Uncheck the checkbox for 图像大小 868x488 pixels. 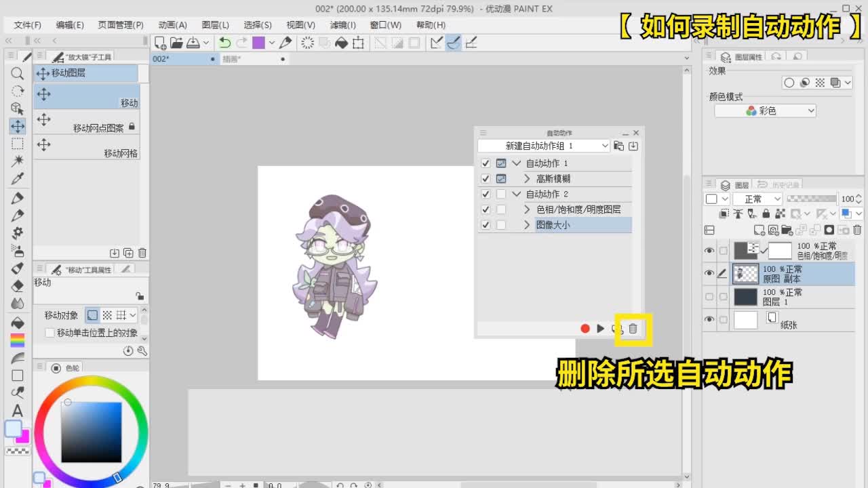(485, 225)
